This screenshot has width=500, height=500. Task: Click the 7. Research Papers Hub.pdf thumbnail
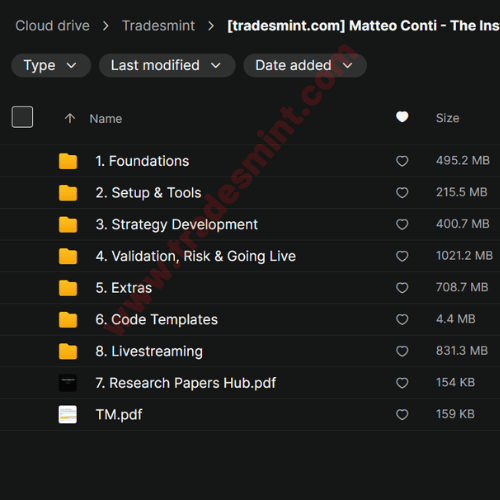[x=68, y=383]
